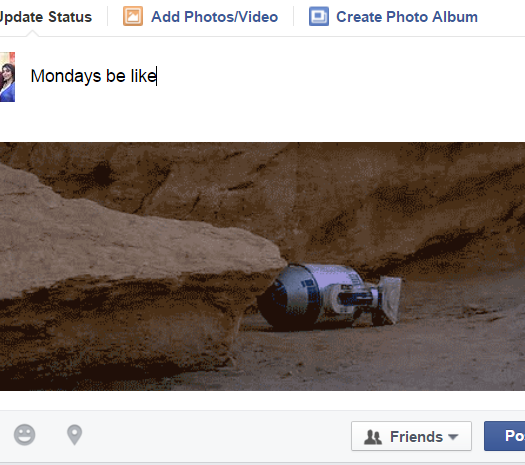Image resolution: width=525 pixels, height=465 pixels.
Task: Click the R2-D2 droid in the attached GIF
Action: point(330,296)
